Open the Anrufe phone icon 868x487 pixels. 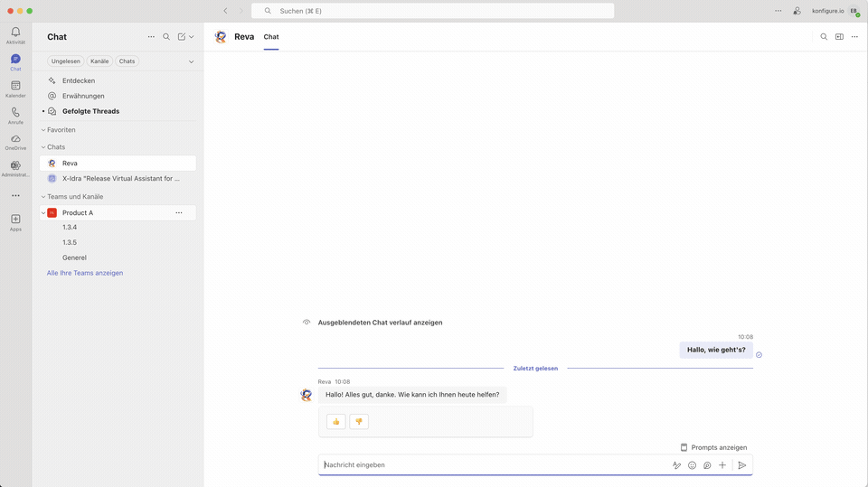pyautogui.click(x=15, y=115)
